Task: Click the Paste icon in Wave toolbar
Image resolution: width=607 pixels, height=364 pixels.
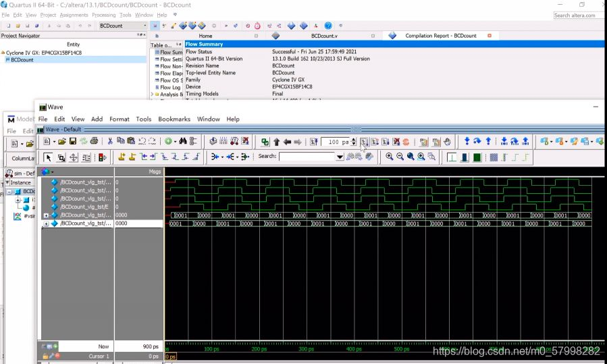Action: (x=131, y=142)
